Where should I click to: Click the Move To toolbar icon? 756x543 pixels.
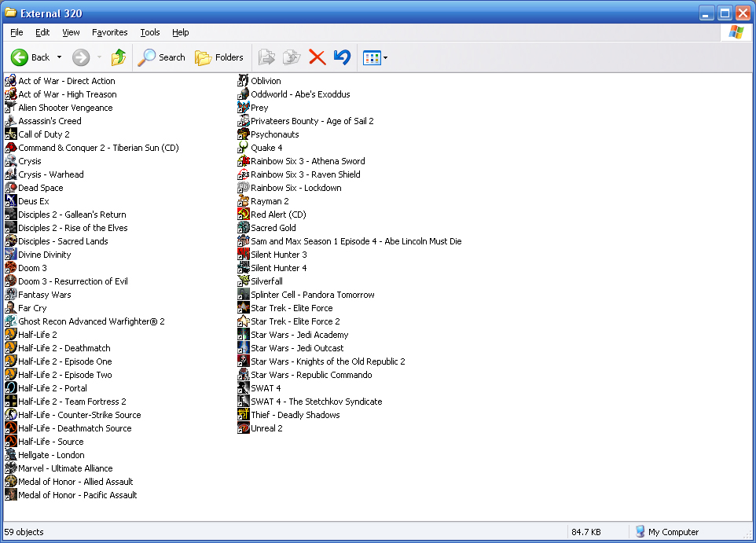point(266,57)
